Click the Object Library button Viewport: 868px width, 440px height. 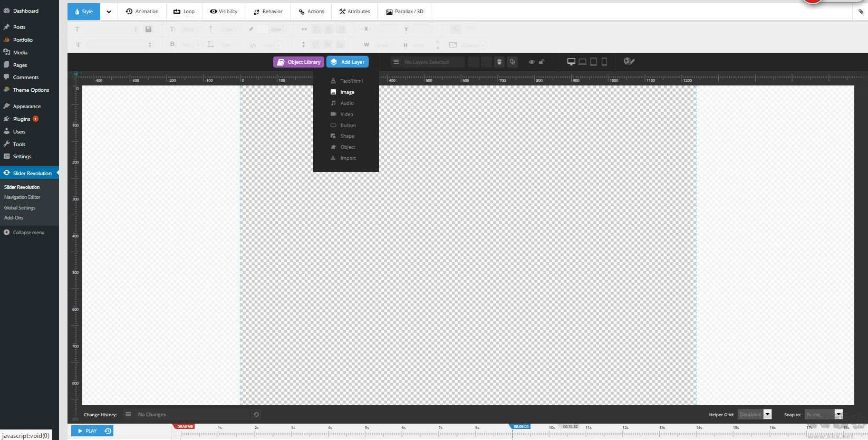(298, 62)
